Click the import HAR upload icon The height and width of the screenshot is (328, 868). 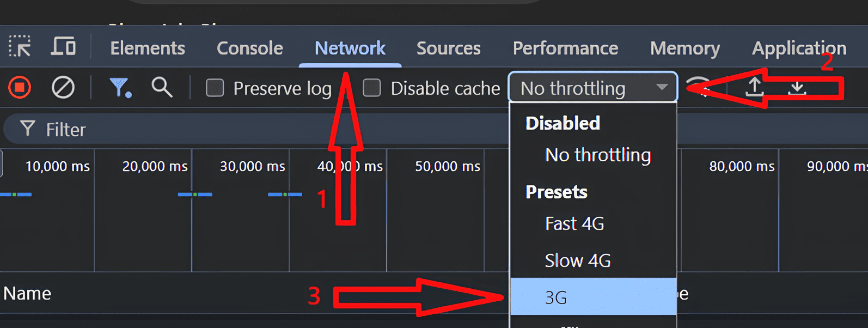point(754,87)
